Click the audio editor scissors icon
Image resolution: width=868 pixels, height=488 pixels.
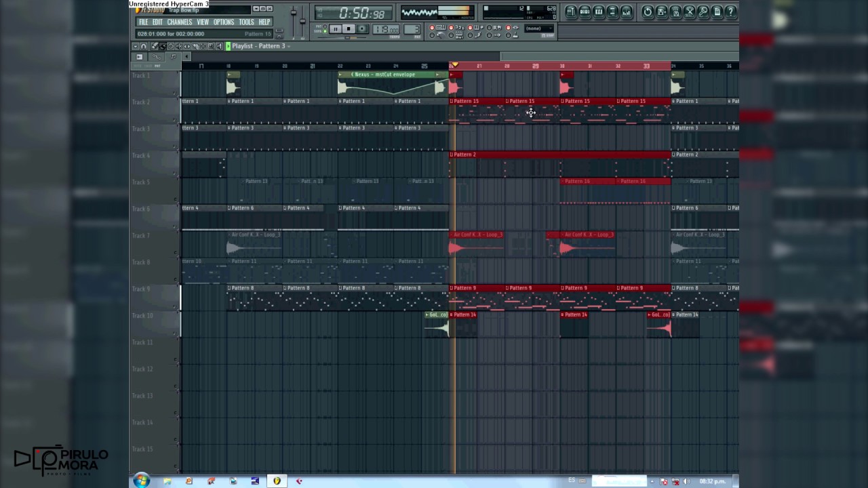[x=690, y=12]
